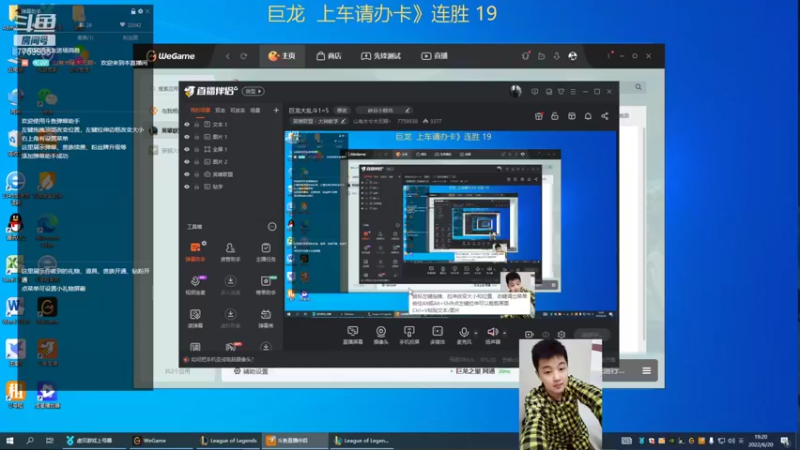Edit the pill with pencil beside stream title
The width and height of the screenshot is (800, 450).
point(384,110)
